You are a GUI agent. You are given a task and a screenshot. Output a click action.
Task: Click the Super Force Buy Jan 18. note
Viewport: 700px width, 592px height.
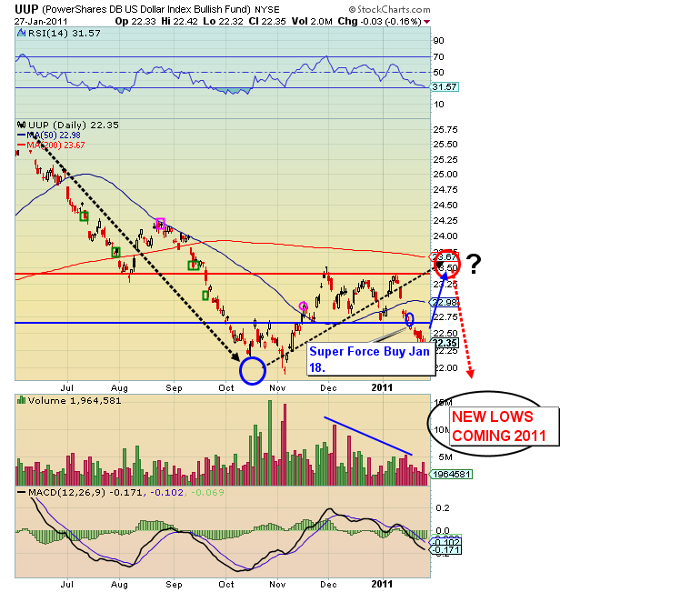coord(371,359)
